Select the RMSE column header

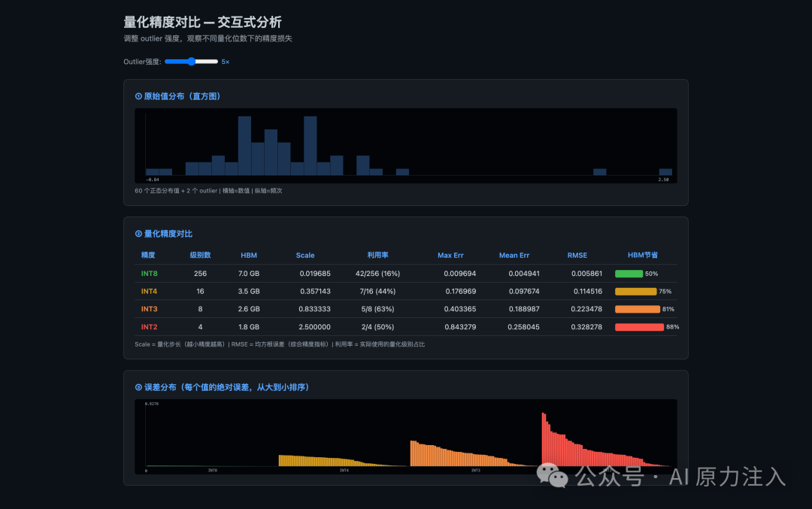click(x=577, y=256)
